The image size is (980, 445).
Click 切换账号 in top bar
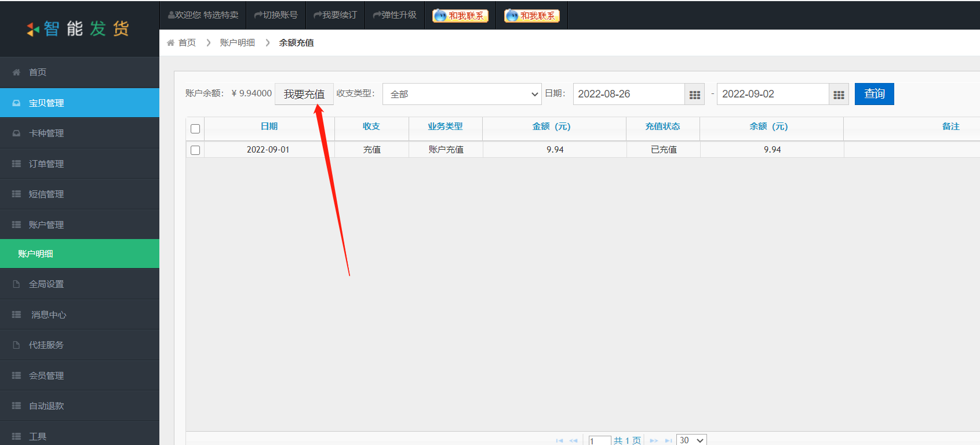pyautogui.click(x=276, y=15)
